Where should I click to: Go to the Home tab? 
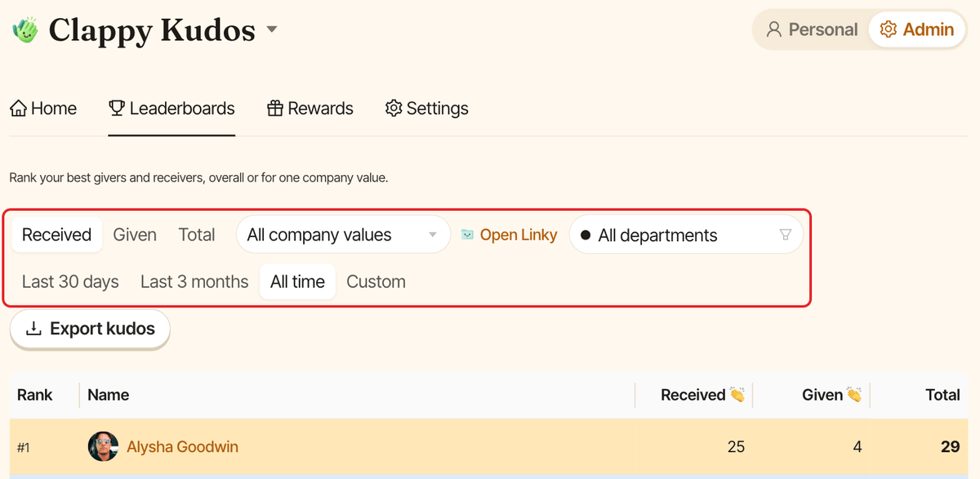pyautogui.click(x=43, y=109)
